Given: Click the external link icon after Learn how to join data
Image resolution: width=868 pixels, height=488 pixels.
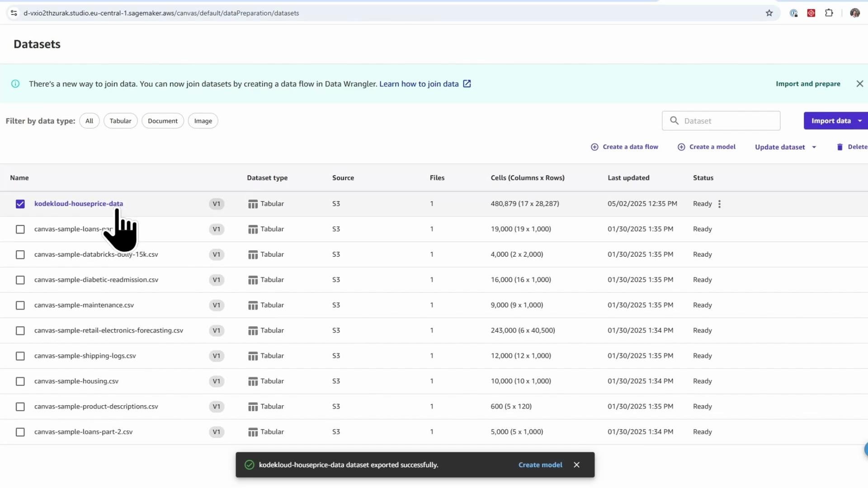Looking at the screenshot, I should [467, 84].
